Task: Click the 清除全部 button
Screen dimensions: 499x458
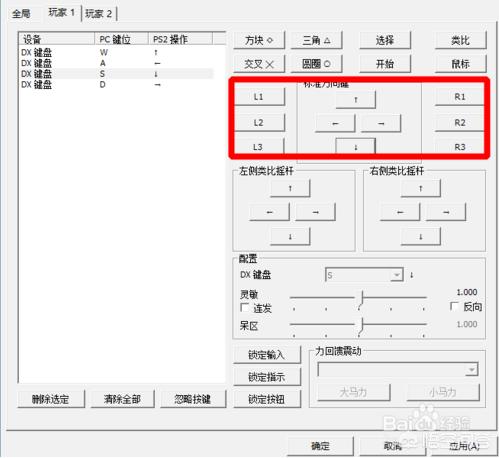Action: click(122, 399)
